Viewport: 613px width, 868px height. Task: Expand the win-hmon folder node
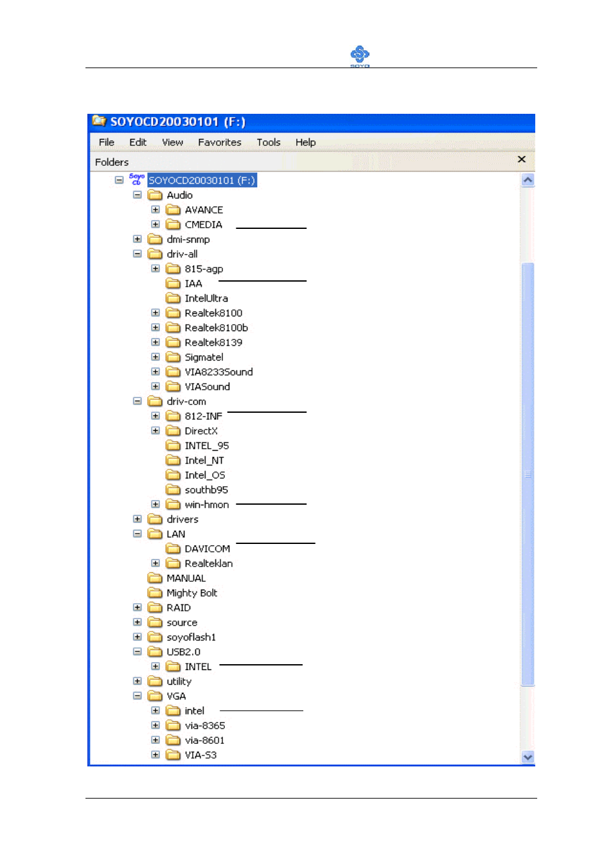coord(155,504)
